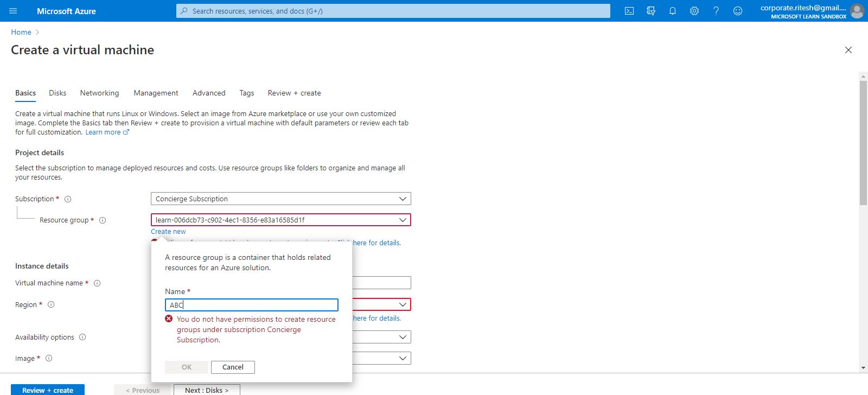The width and height of the screenshot is (868, 395).
Task: Show info tooltip for Subscription
Action: [68, 199]
